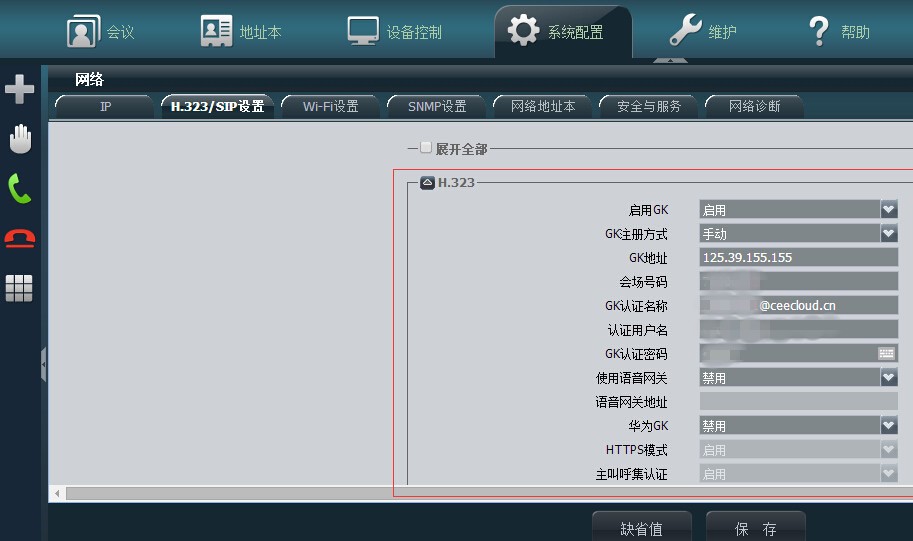Switch to the Wi-Fi设置 tab
Viewport: 913px width, 541px height.
tap(331, 106)
